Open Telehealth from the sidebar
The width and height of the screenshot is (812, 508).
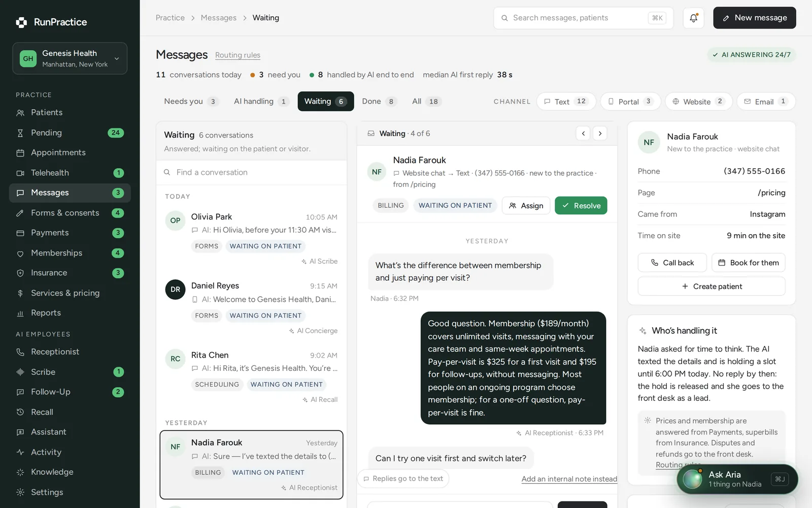70,173
